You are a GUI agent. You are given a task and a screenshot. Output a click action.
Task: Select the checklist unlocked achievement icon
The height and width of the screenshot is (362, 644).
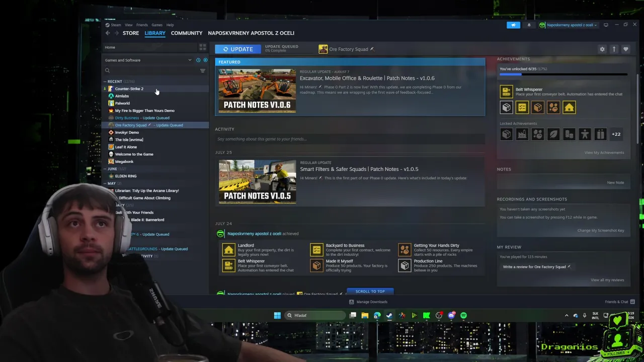[x=522, y=108]
